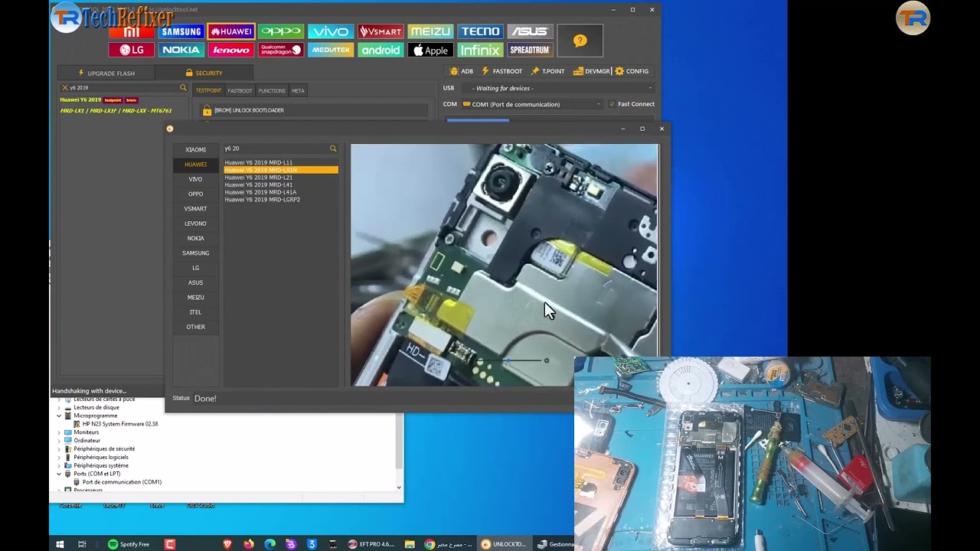
Task: Select the Spreadtrum logo
Action: click(530, 50)
